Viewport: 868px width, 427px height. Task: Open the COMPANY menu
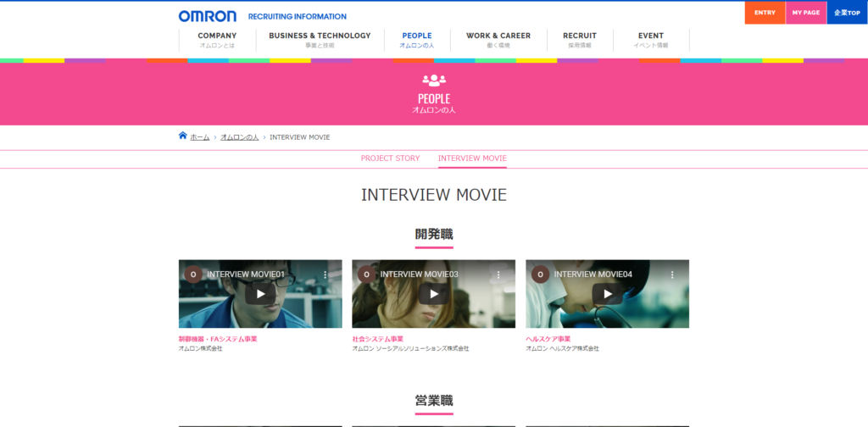pyautogui.click(x=217, y=40)
